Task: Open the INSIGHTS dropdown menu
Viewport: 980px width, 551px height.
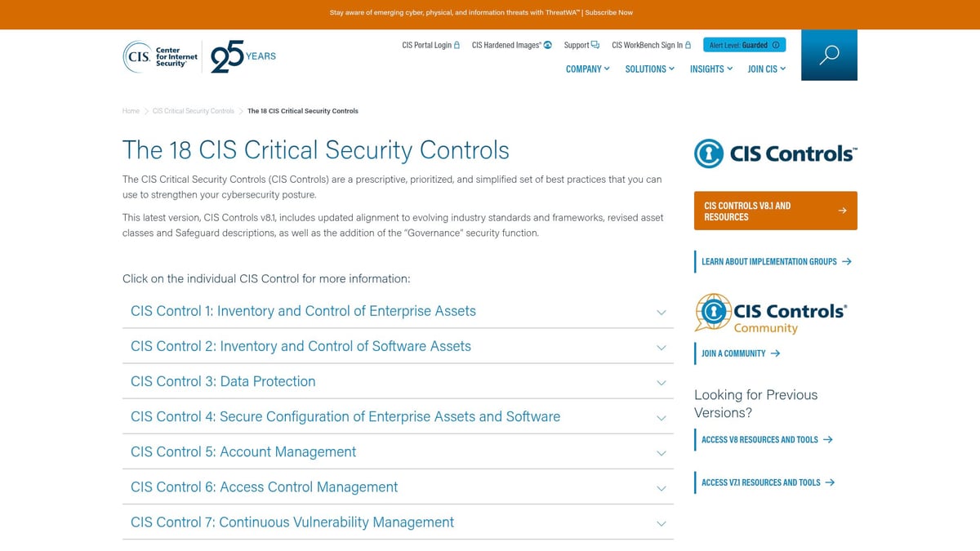Action: (710, 69)
